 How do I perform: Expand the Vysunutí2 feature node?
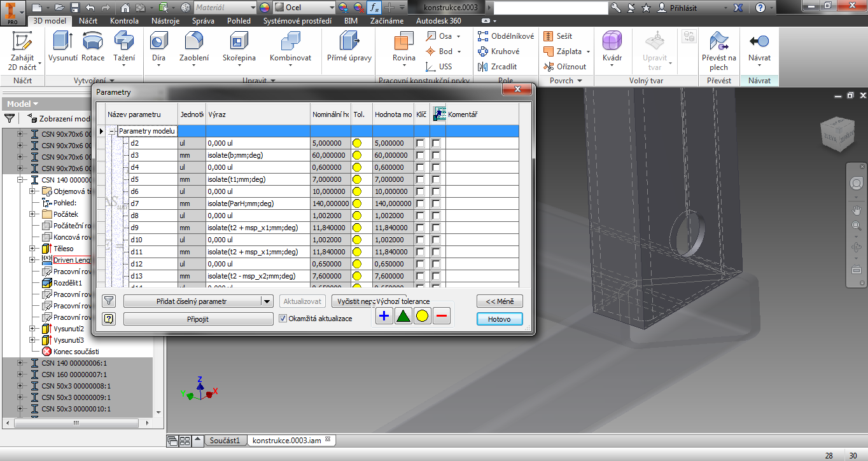coord(32,329)
